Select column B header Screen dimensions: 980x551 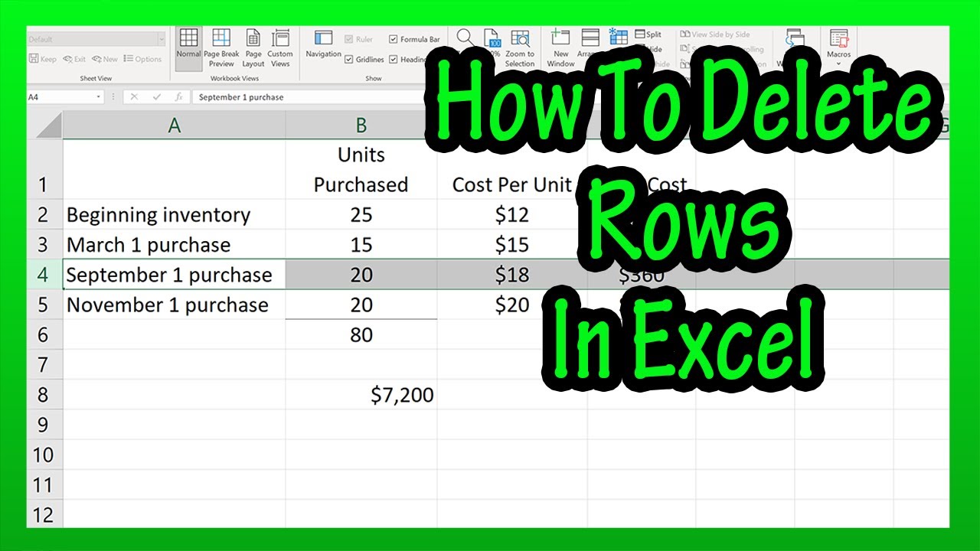(x=361, y=126)
